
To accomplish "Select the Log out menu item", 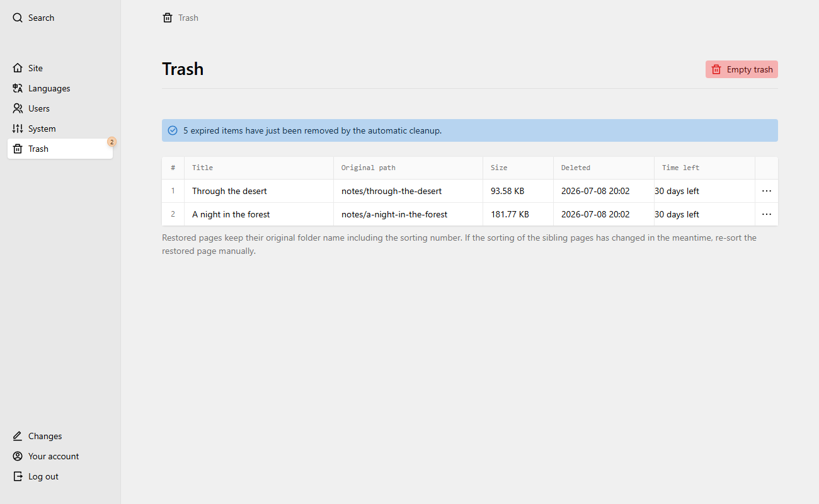I will point(60,476).
